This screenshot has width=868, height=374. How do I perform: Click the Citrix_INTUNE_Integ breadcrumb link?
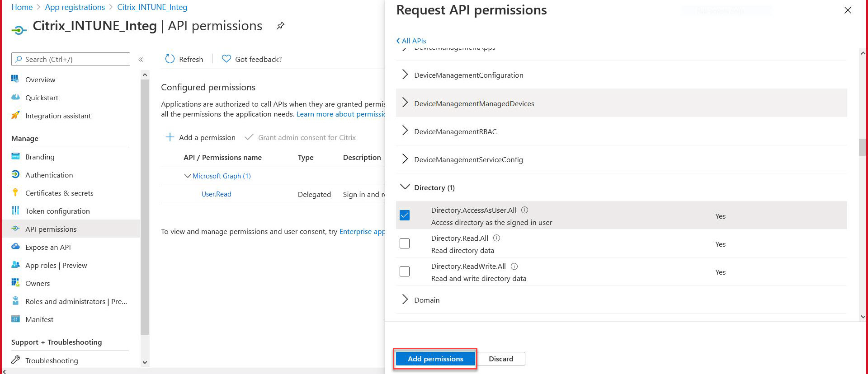coord(152,7)
